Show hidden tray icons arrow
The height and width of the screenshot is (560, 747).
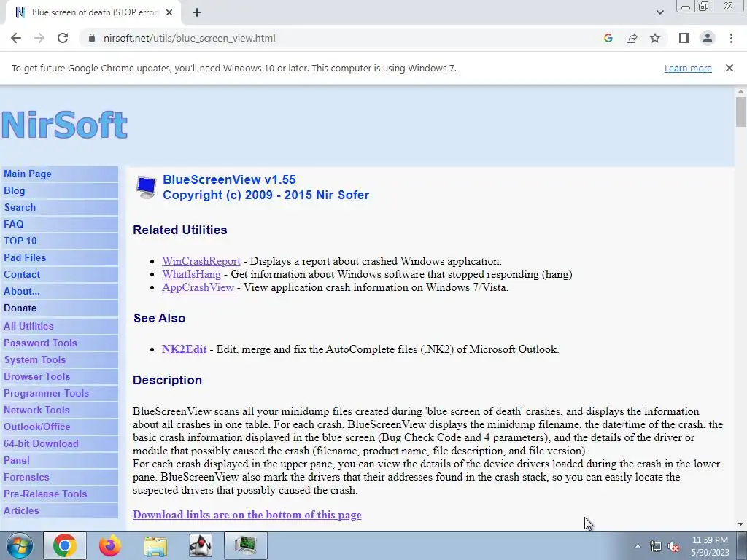[x=638, y=546]
